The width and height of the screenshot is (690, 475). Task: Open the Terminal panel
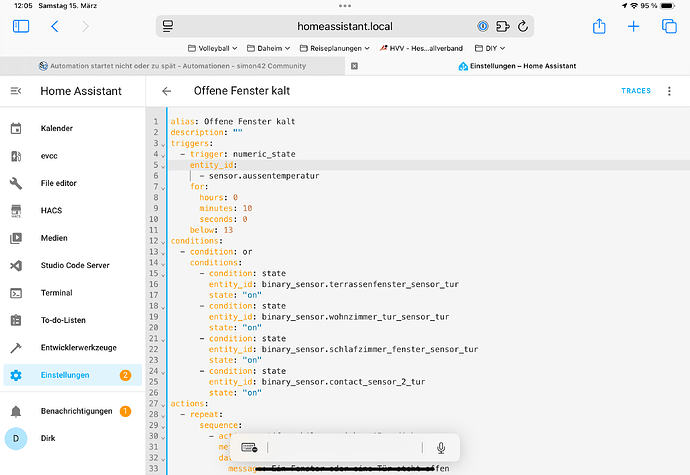click(58, 293)
